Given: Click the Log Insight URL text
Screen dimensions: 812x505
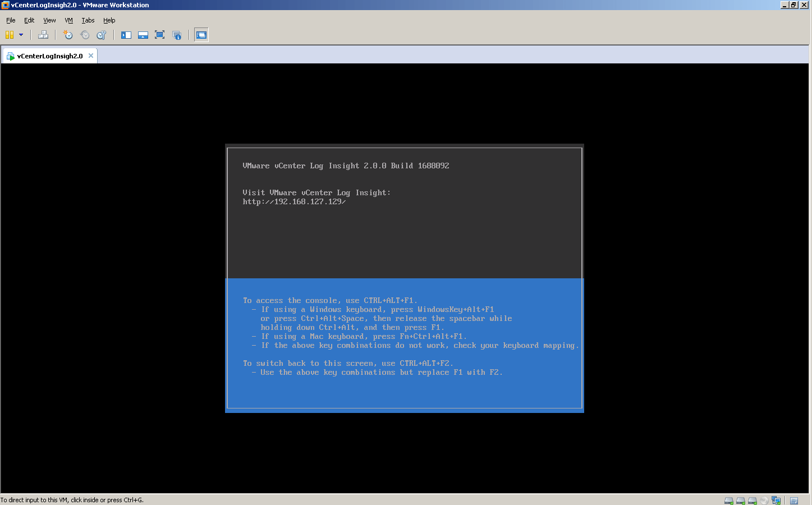Looking at the screenshot, I should [294, 201].
